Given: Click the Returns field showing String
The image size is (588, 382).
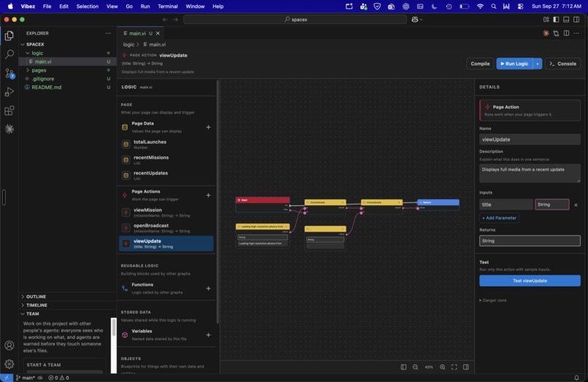Looking at the screenshot, I should coord(530,241).
